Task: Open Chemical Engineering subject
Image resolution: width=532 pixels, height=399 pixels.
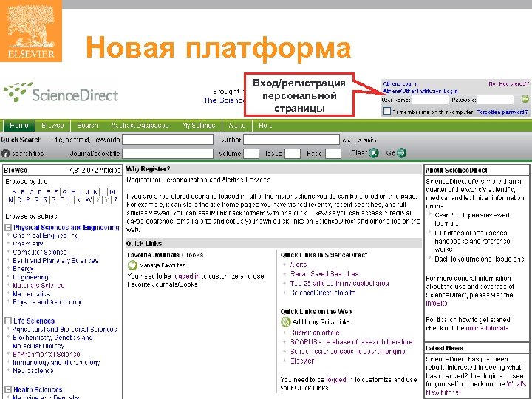Action: click(45, 236)
